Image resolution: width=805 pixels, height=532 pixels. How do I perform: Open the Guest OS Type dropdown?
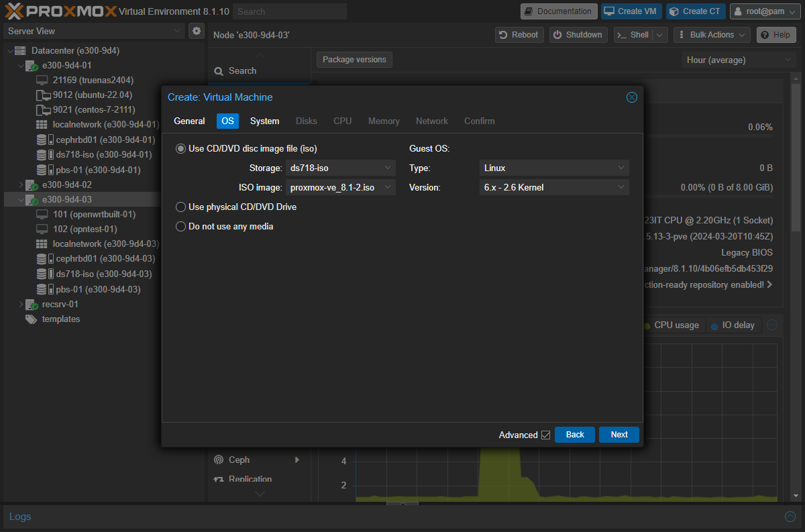coord(621,168)
